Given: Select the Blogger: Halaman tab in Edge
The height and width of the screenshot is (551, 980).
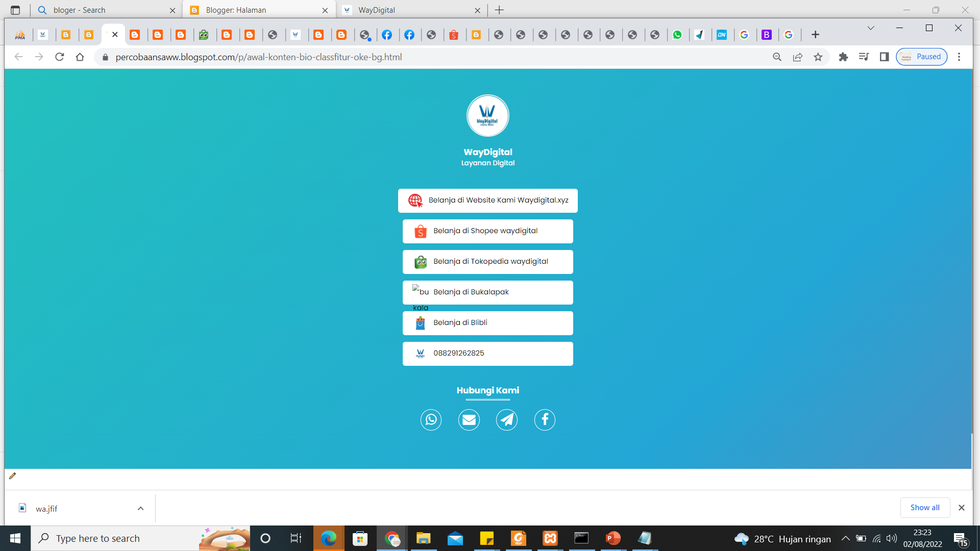Looking at the screenshot, I should [x=259, y=10].
